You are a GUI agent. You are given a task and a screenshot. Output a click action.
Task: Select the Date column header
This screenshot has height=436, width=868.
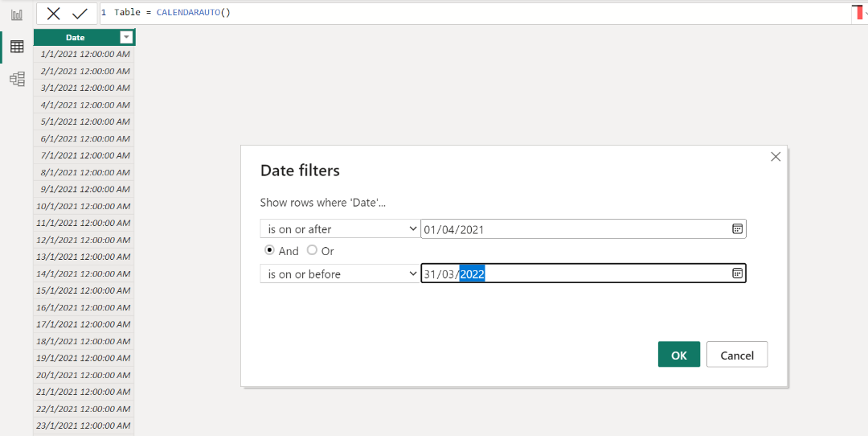point(76,38)
